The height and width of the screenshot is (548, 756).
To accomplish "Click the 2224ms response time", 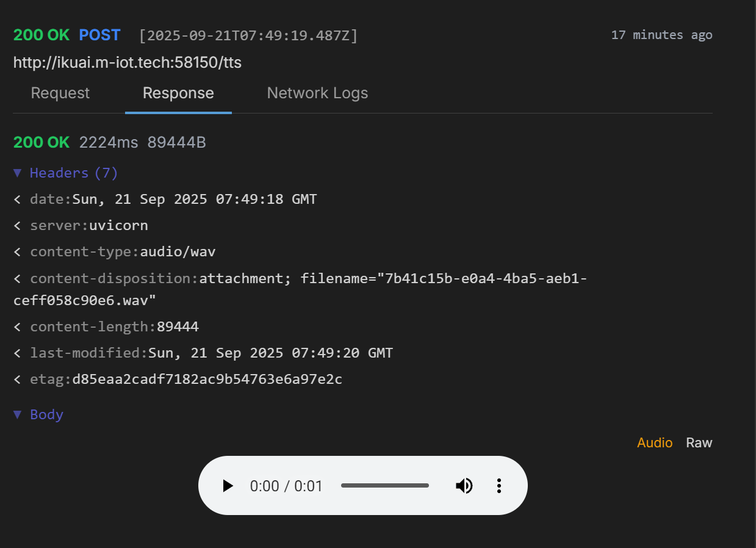I will (109, 143).
